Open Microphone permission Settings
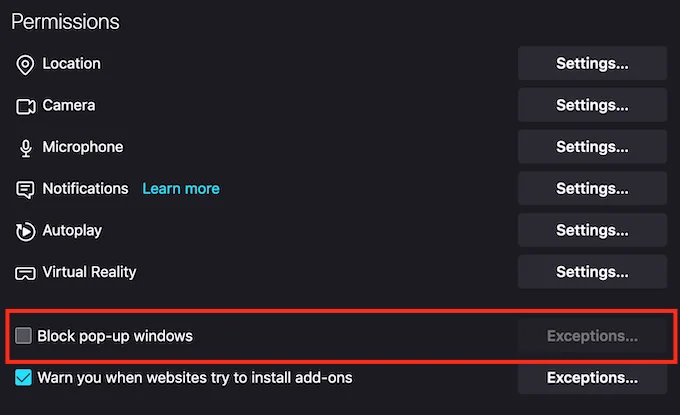The image size is (680, 415). coord(592,147)
